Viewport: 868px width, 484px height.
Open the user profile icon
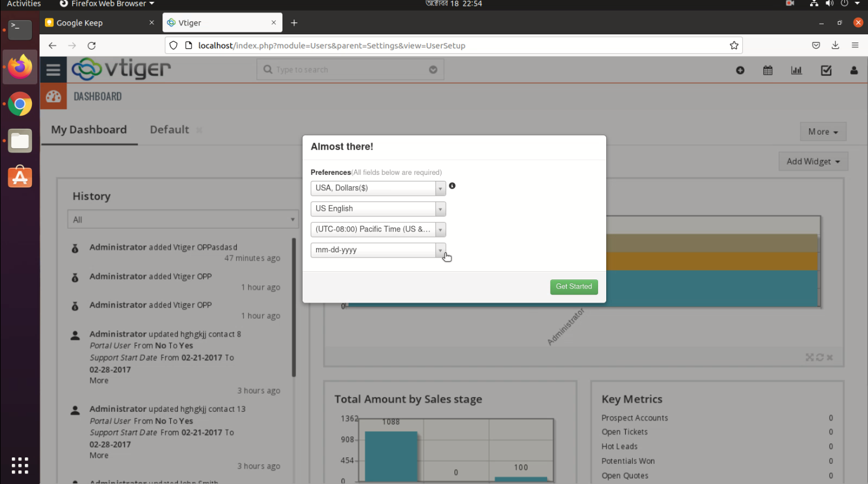point(854,70)
